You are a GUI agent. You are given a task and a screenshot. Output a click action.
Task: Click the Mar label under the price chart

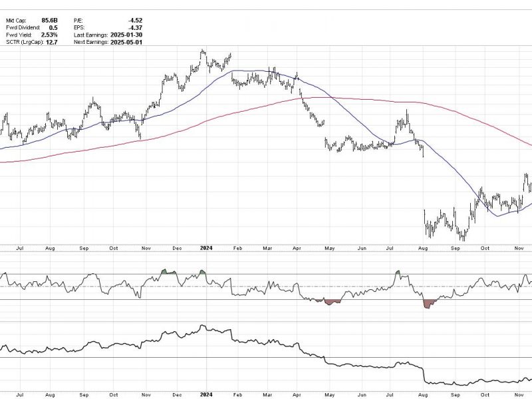pos(268,248)
